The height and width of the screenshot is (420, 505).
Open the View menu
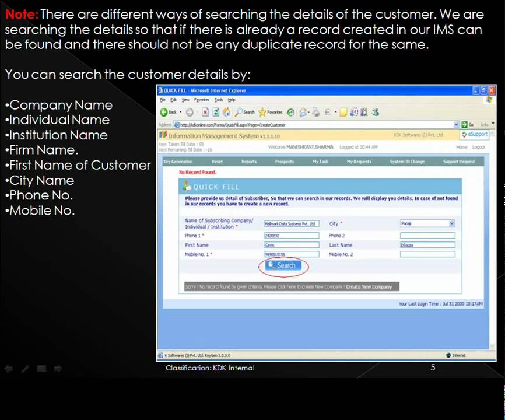click(185, 100)
